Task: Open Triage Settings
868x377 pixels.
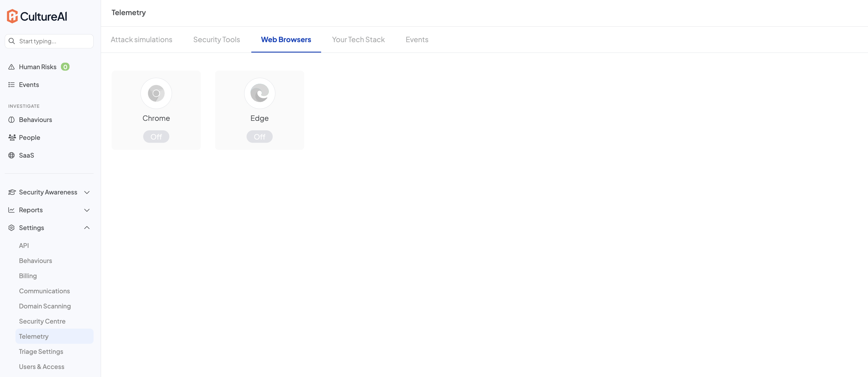Action: pyautogui.click(x=41, y=351)
